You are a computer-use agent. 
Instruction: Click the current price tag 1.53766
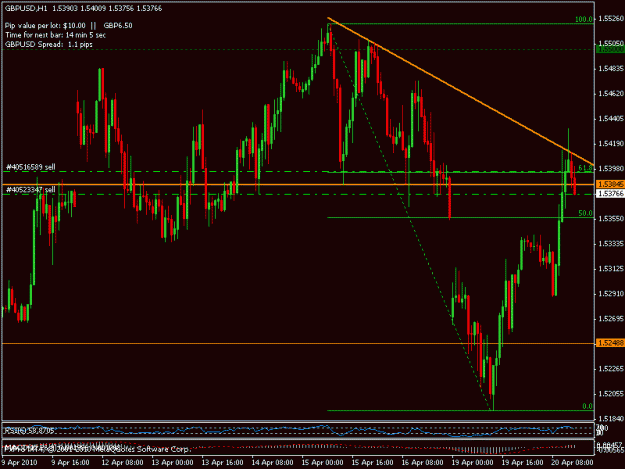pos(610,194)
